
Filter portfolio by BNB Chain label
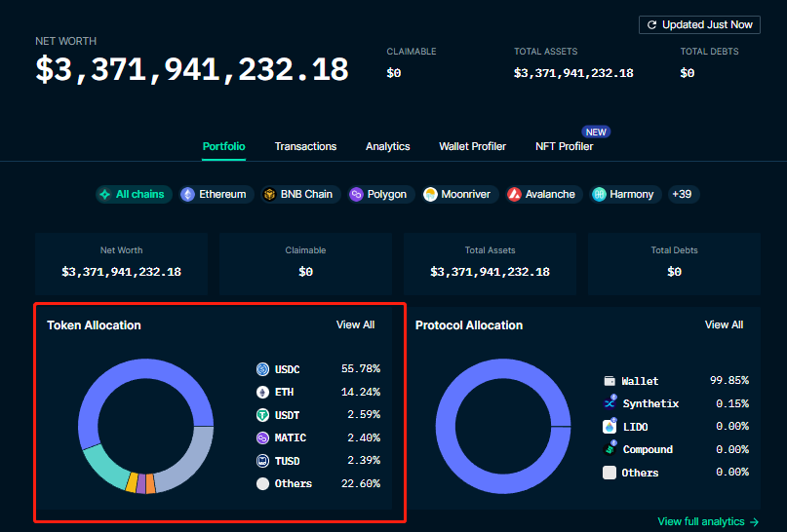point(306,195)
